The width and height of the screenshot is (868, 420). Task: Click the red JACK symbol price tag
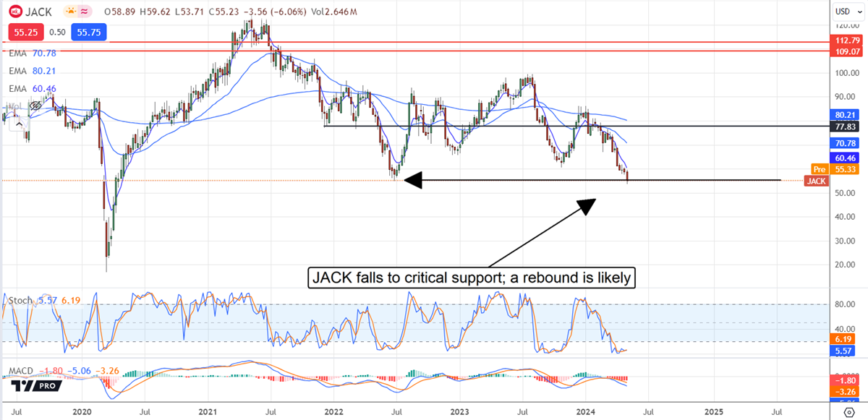click(x=816, y=181)
